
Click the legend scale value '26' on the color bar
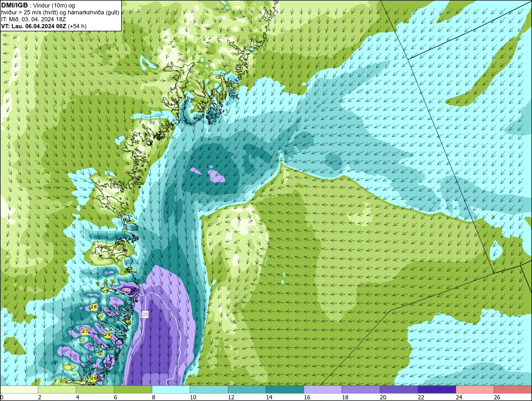tap(497, 397)
